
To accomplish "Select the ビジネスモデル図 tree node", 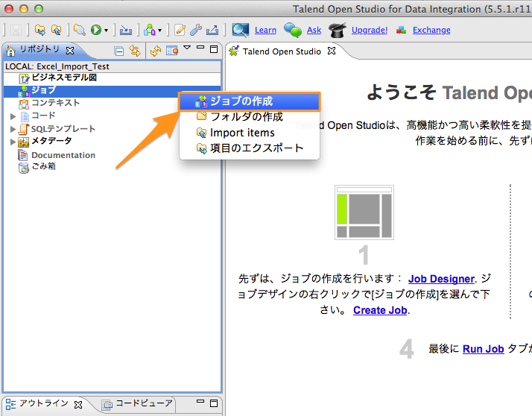I will coord(64,78).
